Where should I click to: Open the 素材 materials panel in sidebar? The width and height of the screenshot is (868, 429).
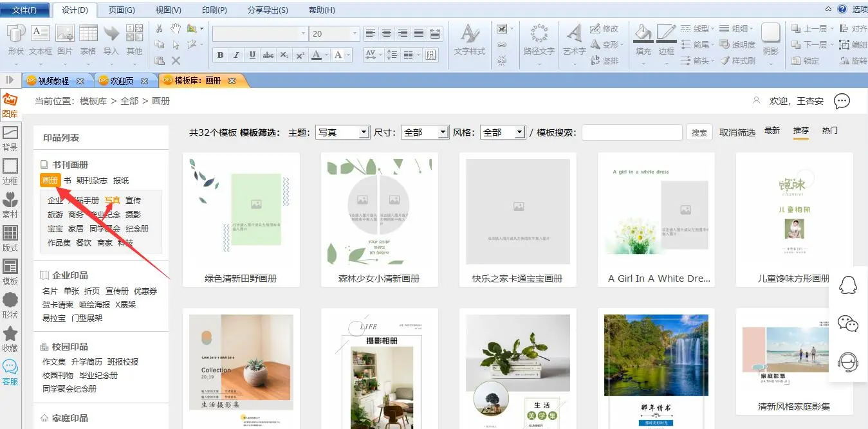[10, 205]
